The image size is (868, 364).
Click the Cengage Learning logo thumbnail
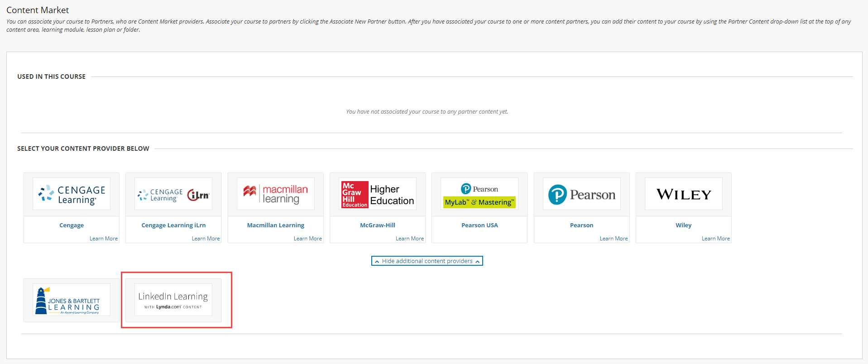click(72, 194)
